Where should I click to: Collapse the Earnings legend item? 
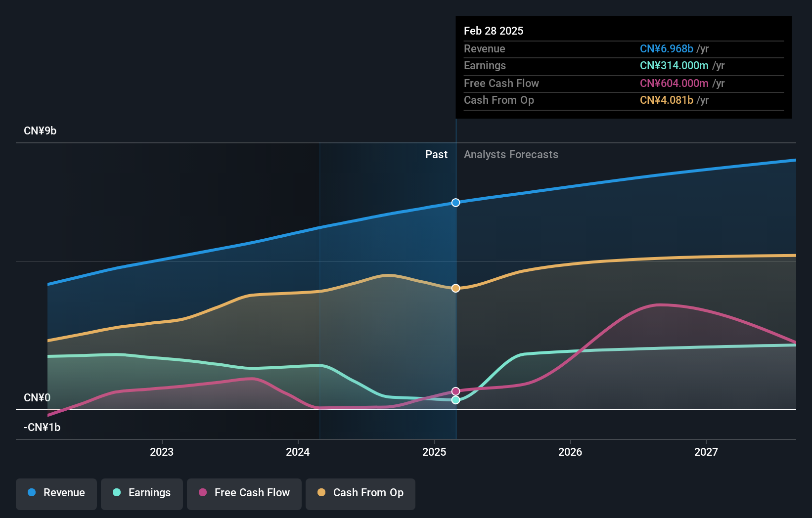point(142,493)
